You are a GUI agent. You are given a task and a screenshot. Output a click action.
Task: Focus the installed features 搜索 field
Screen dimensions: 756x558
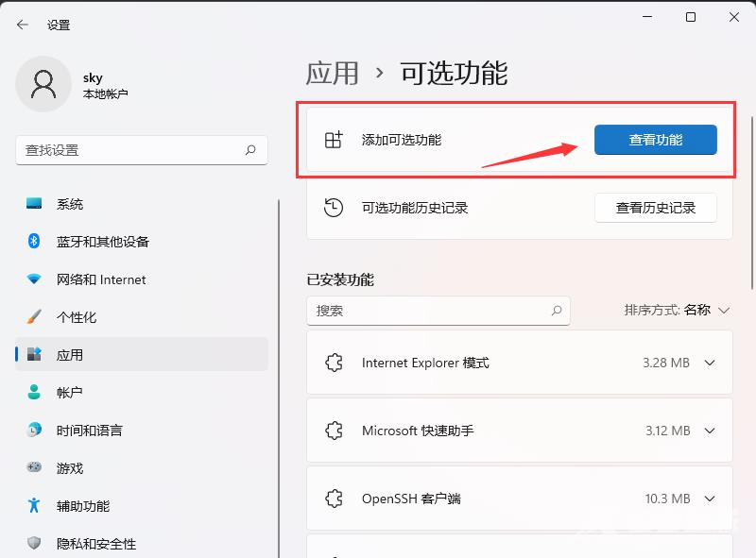click(x=438, y=311)
